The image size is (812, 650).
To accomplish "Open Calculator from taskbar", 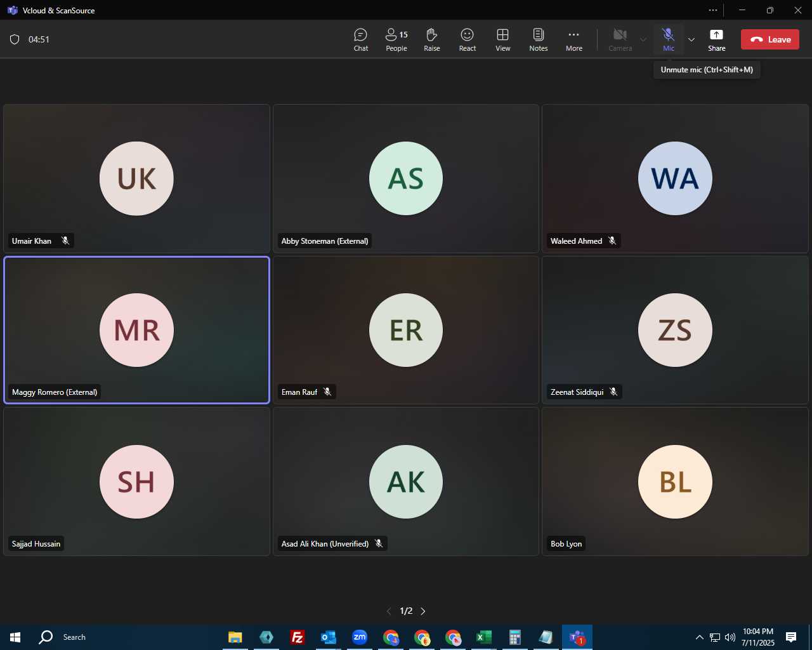I will click(x=515, y=637).
